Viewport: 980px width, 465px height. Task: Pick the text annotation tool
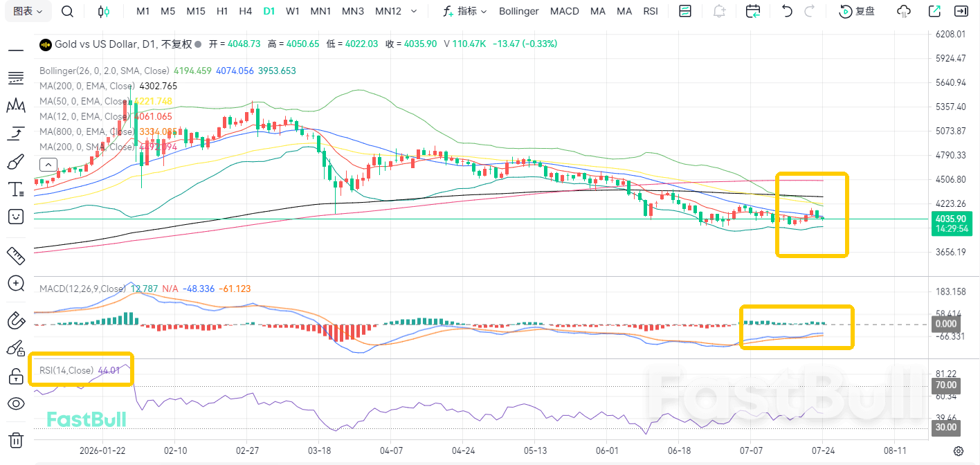point(16,189)
